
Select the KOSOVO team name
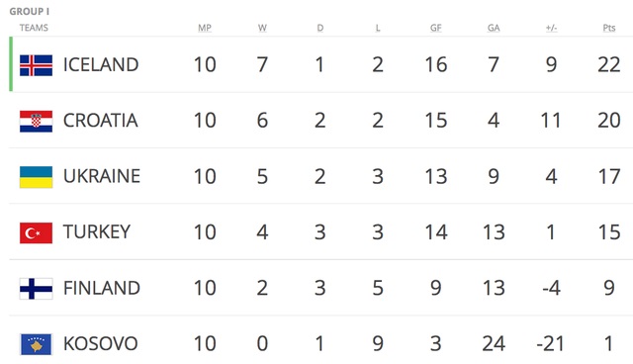[x=101, y=344]
